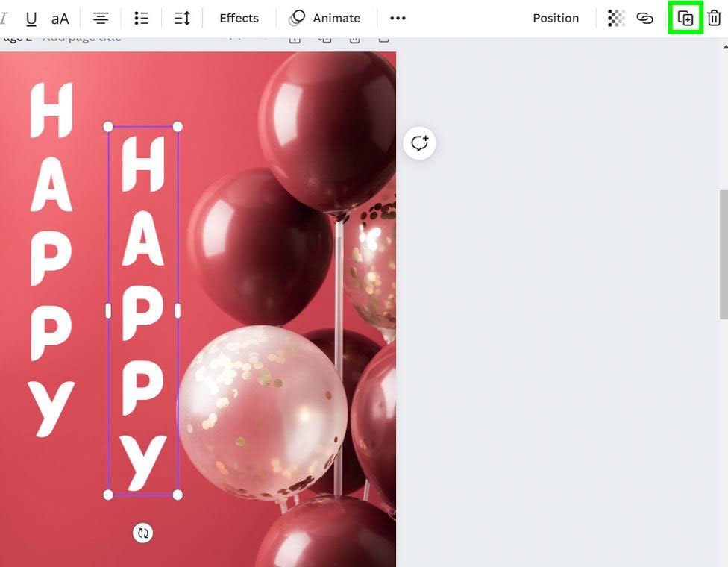Open the three-dots more options menu
The width and height of the screenshot is (728, 567).
[398, 19]
